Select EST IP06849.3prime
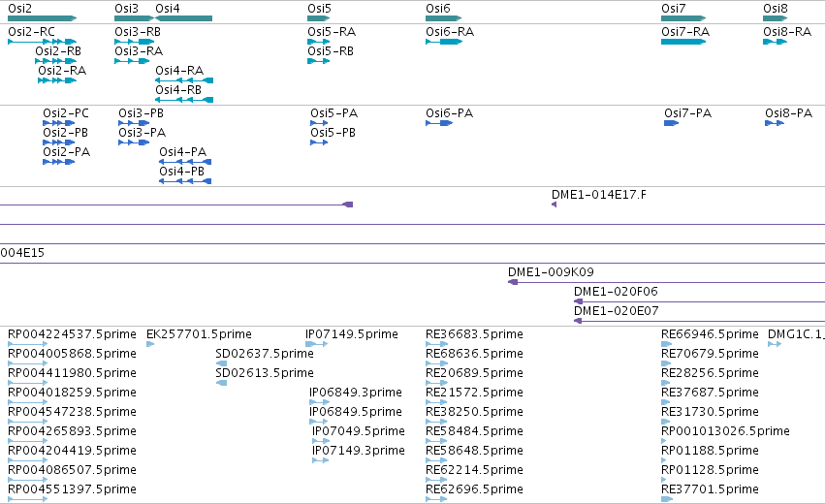Image resolution: width=825 pixels, height=504 pixels. coord(356,393)
